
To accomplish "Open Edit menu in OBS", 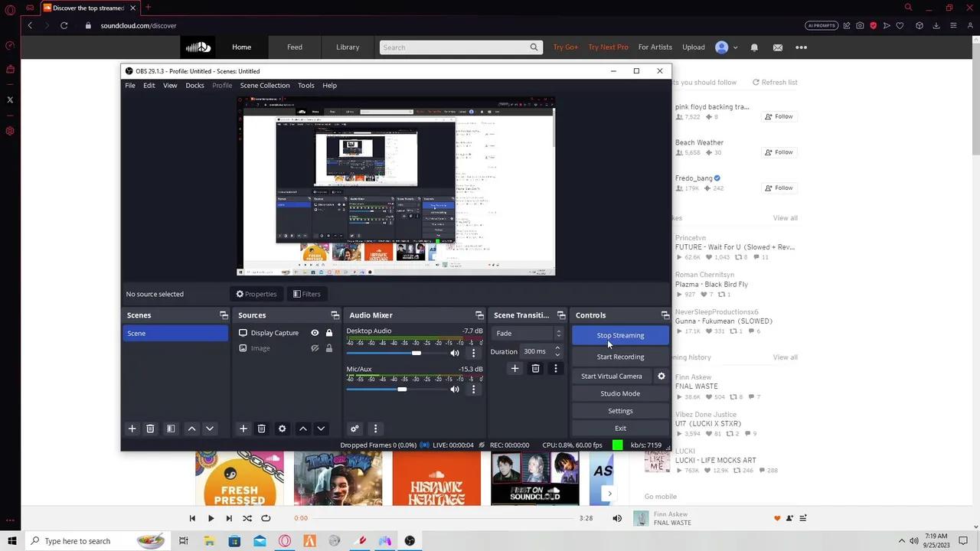I will coord(149,85).
